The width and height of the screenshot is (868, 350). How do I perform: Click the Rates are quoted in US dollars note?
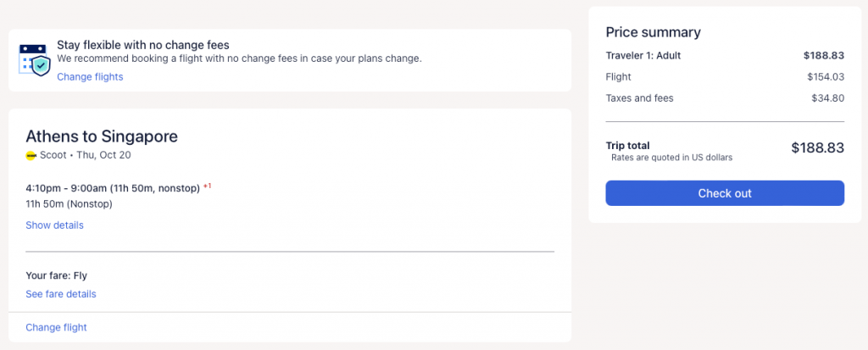[x=671, y=158]
